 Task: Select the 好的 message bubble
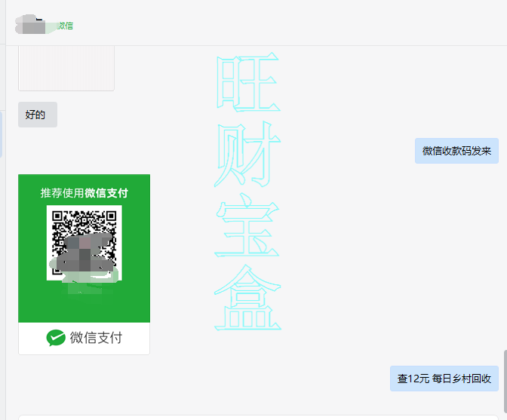coord(37,115)
